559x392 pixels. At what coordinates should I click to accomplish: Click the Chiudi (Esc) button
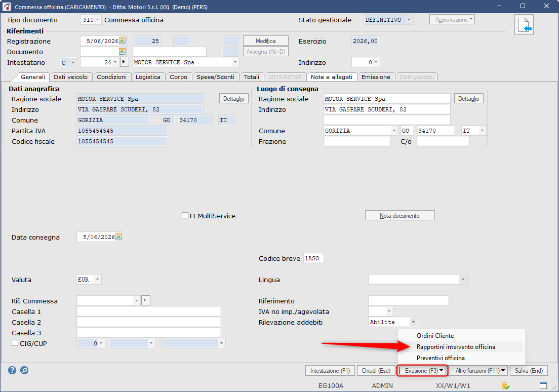pos(376,371)
